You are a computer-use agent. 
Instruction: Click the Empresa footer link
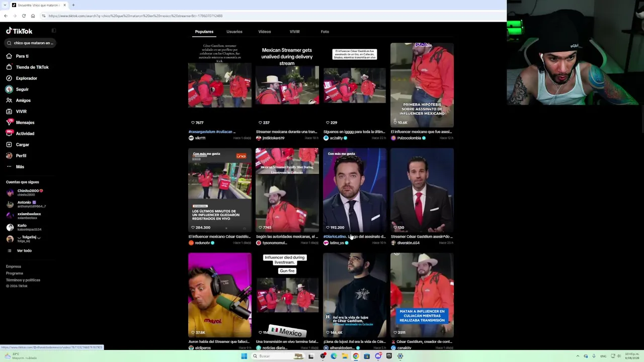[x=14, y=266]
